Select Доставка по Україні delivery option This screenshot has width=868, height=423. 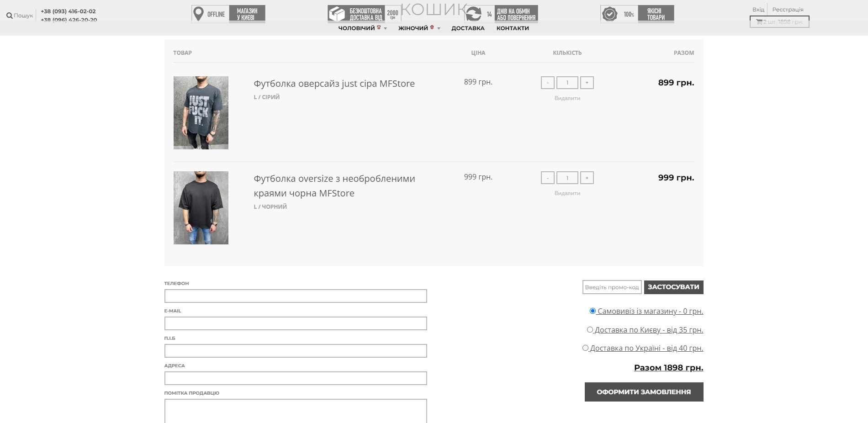[x=585, y=348]
